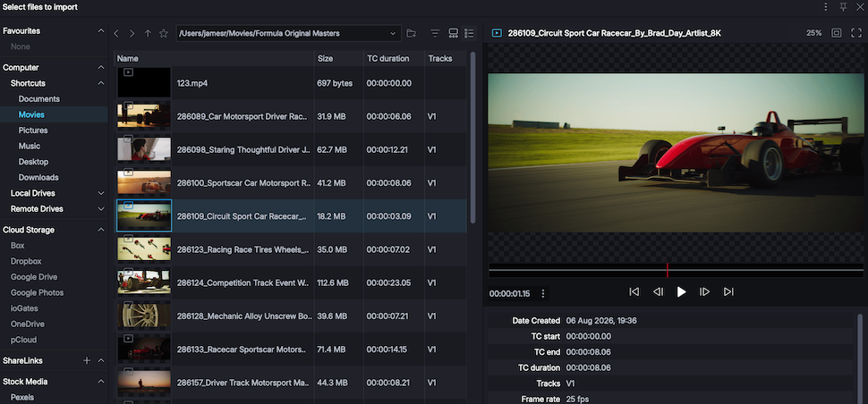Connect to Dropbox cloud storage
Screen dimensions: 868x404
click(26, 261)
